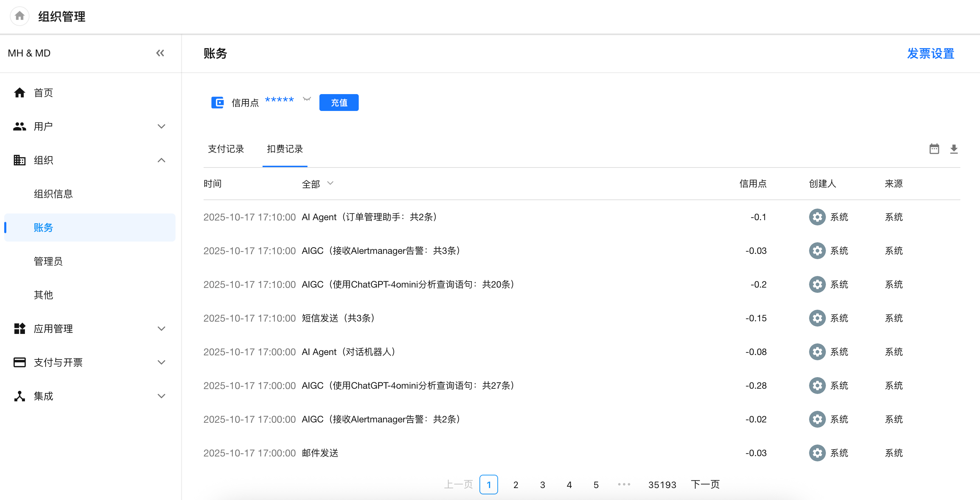Open the 全部 type filter dropdown
The image size is (980, 500).
click(x=318, y=184)
